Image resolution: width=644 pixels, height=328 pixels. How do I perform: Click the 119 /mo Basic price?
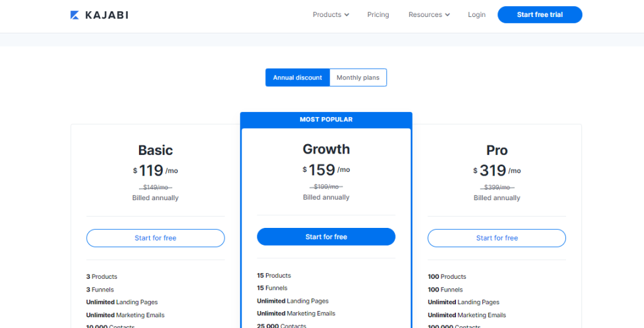(x=155, y=171)
